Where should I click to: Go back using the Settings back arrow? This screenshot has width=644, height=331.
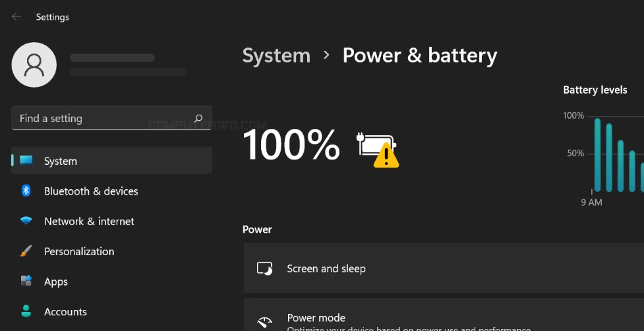(16, 17)
